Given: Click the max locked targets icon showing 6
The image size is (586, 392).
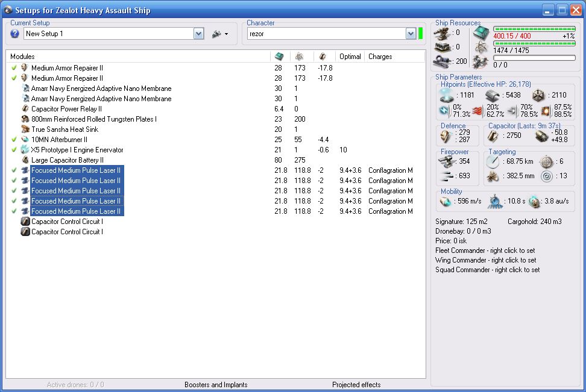Looking at the screenshot, I should click(546, 161).
